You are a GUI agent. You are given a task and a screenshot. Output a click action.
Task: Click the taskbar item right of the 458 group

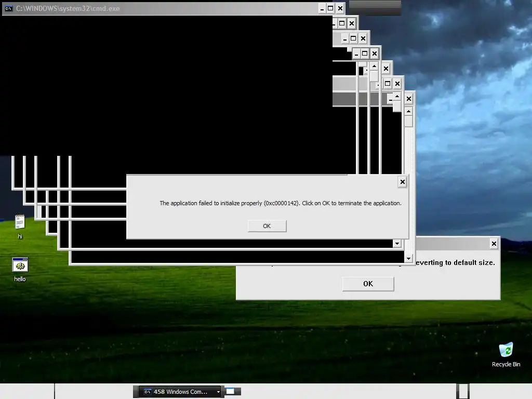point(233,392)
